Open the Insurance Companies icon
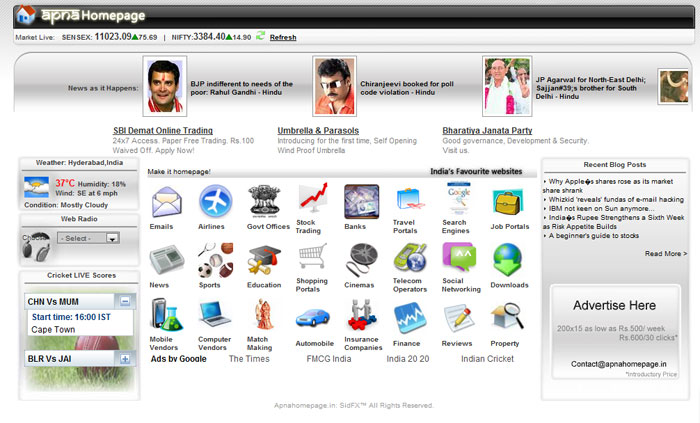 362,315
